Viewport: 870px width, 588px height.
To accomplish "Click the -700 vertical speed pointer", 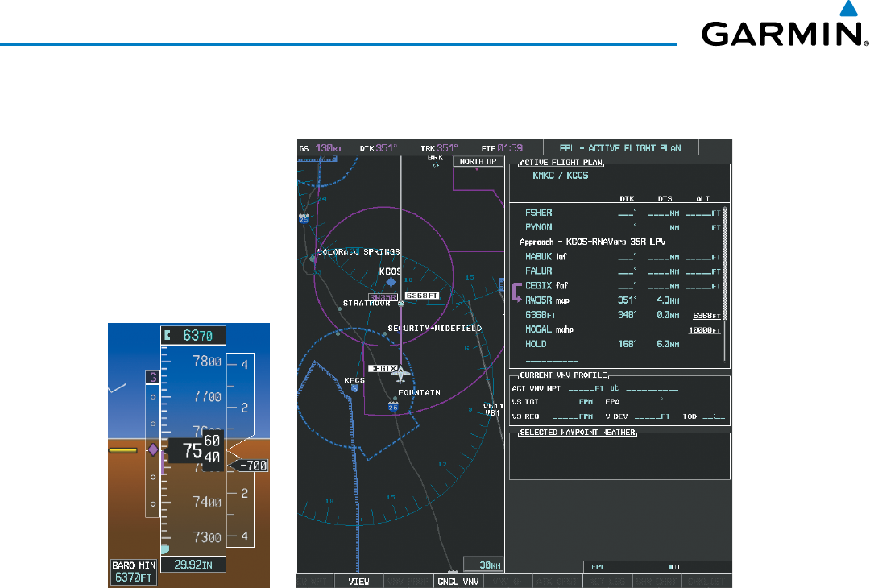I will (x=249, y=466).
